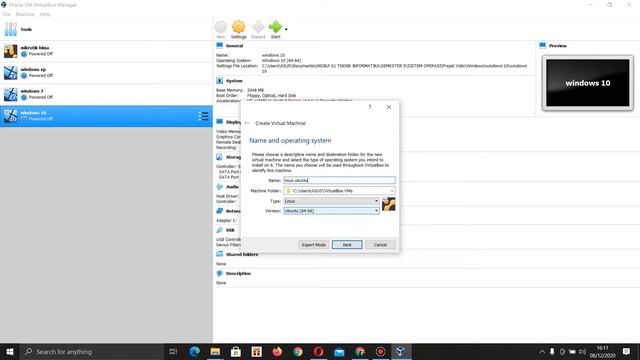Click the New toolbar icon
Screen dimensions: 640x360
[x=221, y=29]
